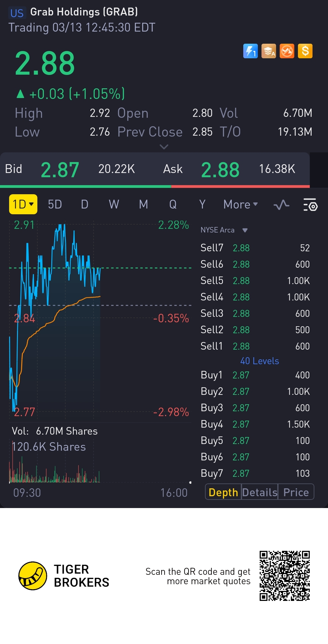The image size is (328, 644).
Task: Tap the orange circular crossed-out icon
Action: (287, 51)
